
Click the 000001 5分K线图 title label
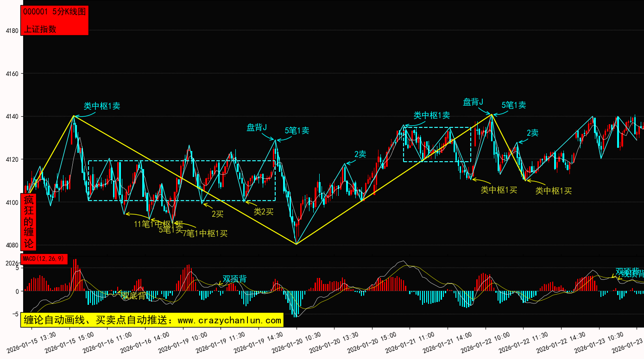(54, 12)
